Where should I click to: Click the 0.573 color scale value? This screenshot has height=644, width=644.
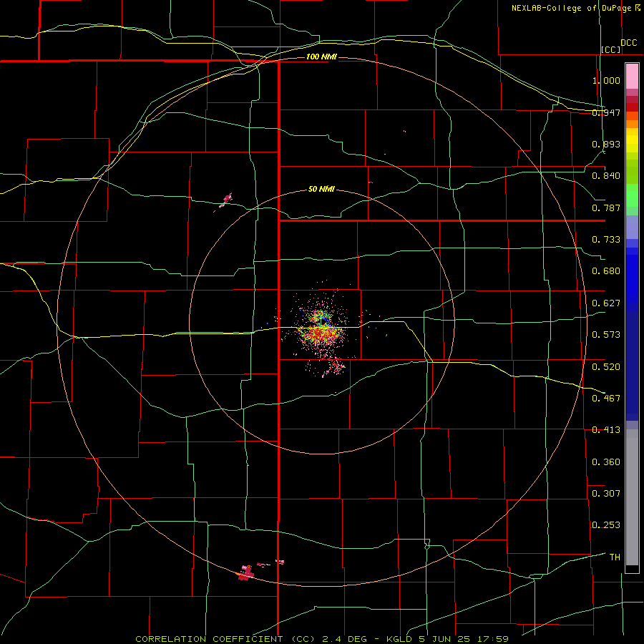(x=606, y=335)
